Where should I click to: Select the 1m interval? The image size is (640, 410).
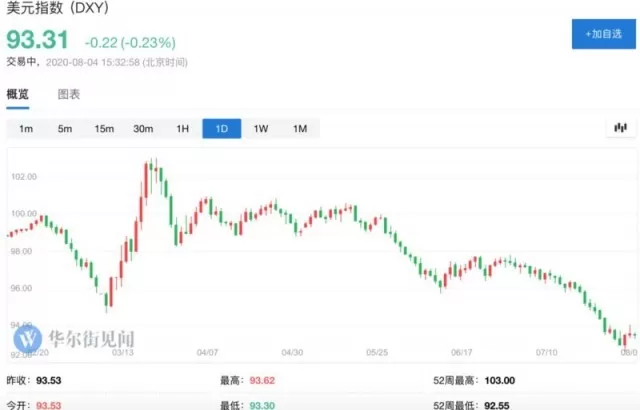(26, 129)
